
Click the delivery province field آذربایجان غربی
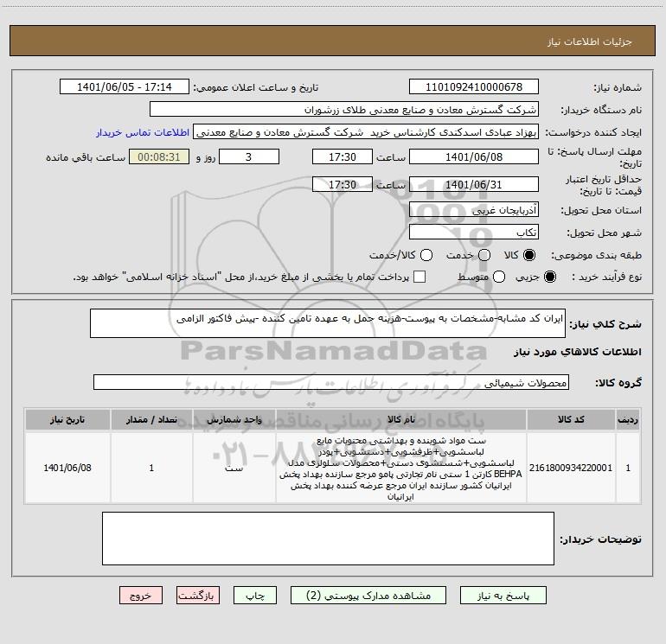tap(474, 210)
